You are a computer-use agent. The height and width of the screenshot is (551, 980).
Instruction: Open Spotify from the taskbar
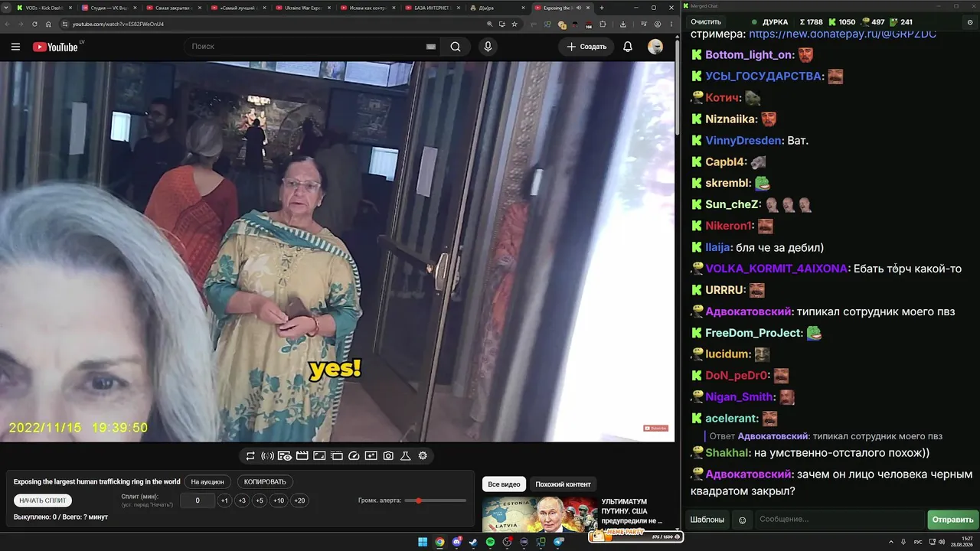coord(490,542)
